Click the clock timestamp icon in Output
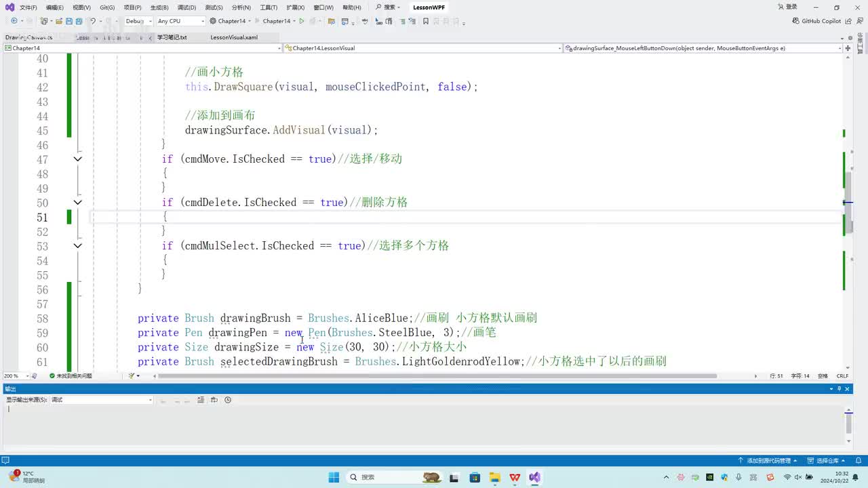Screen dimensions: 868x488 [x=228, y=400]
